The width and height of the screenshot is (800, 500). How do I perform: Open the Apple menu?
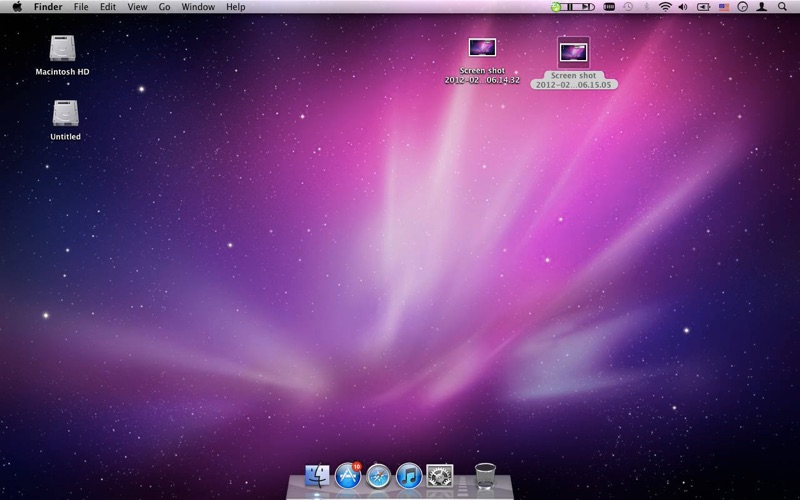17,7
